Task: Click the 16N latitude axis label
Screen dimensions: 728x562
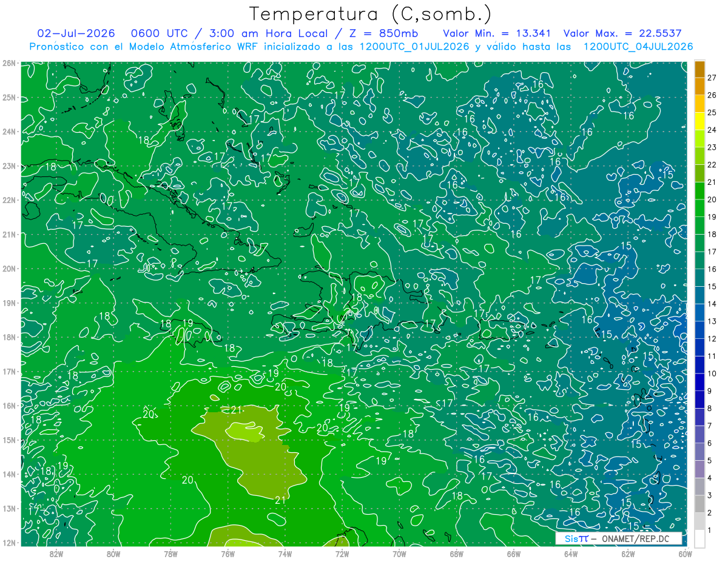Action: coord(9,406)
